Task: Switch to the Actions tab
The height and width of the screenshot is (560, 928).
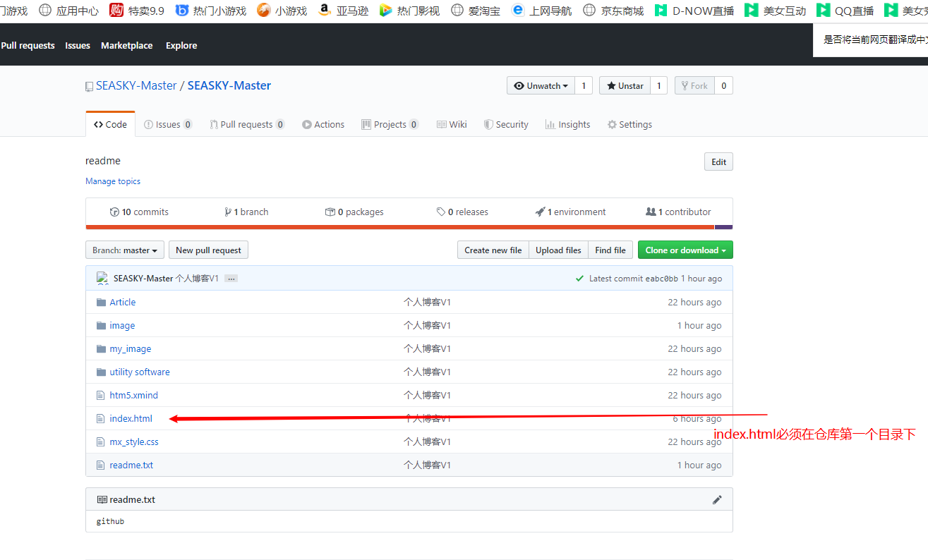Action: [323, 124]
